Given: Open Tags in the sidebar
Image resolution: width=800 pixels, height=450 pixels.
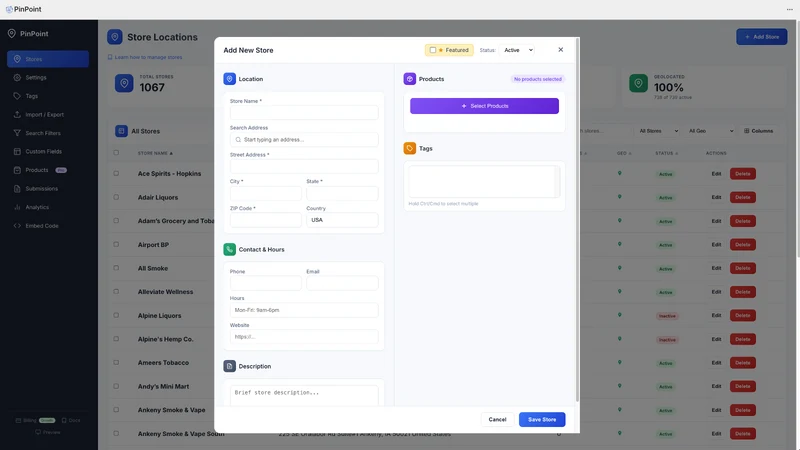Looking at the screenshot, I should 48,96.
